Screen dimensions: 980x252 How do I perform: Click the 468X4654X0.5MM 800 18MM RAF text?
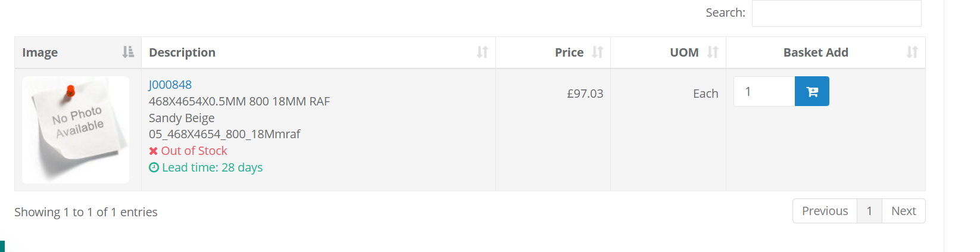pyautogui.click(x=239, y=101)
